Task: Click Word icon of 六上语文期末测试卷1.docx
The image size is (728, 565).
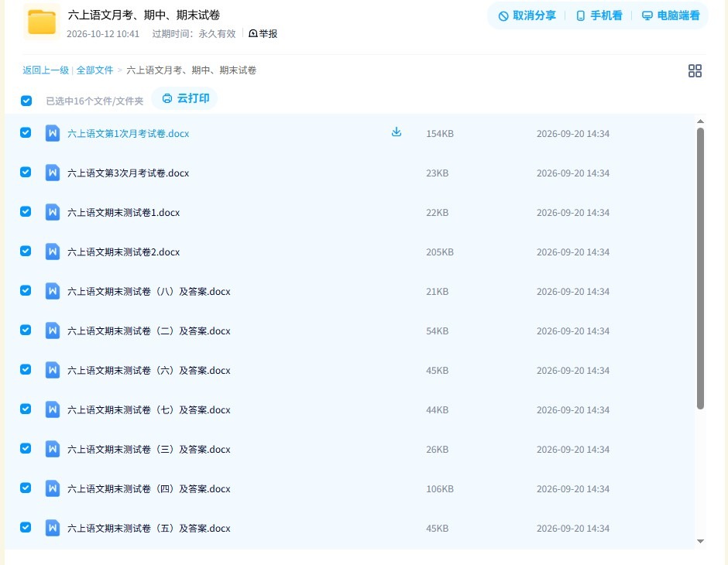Action: pos(53,212)
